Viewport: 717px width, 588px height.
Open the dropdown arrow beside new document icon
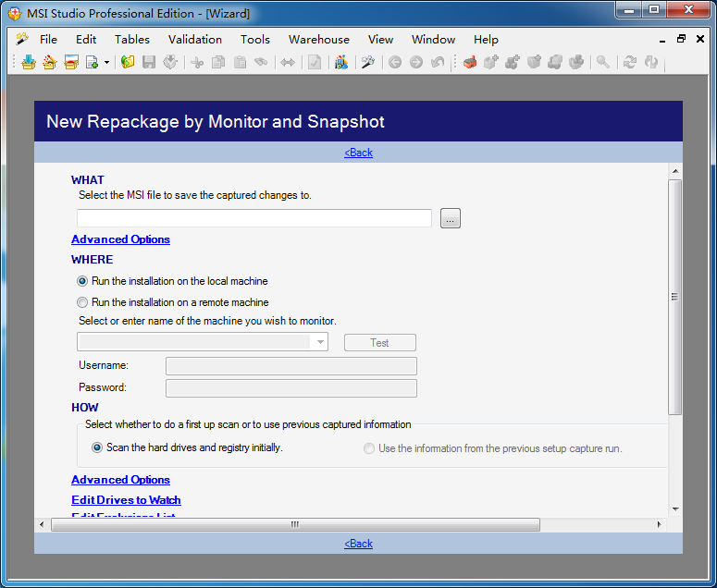coord(106,63)
